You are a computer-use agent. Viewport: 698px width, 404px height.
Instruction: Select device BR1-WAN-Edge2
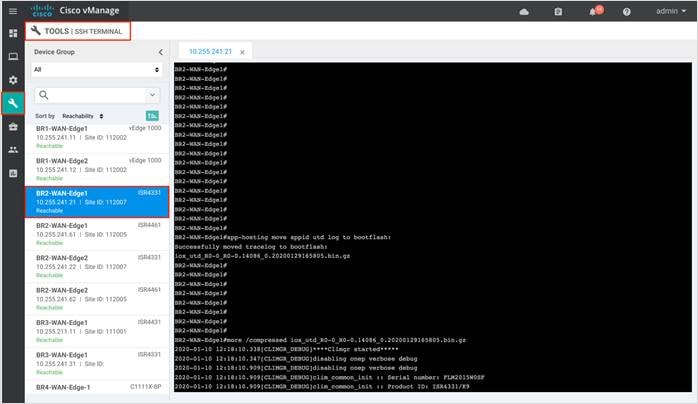click(x=97, y=169)
